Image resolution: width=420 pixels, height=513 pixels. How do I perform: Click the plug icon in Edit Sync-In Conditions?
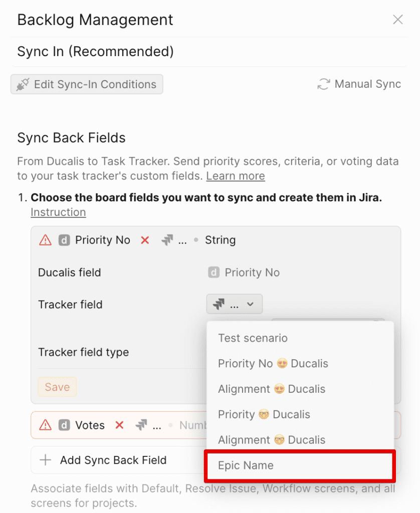point(23,84)
